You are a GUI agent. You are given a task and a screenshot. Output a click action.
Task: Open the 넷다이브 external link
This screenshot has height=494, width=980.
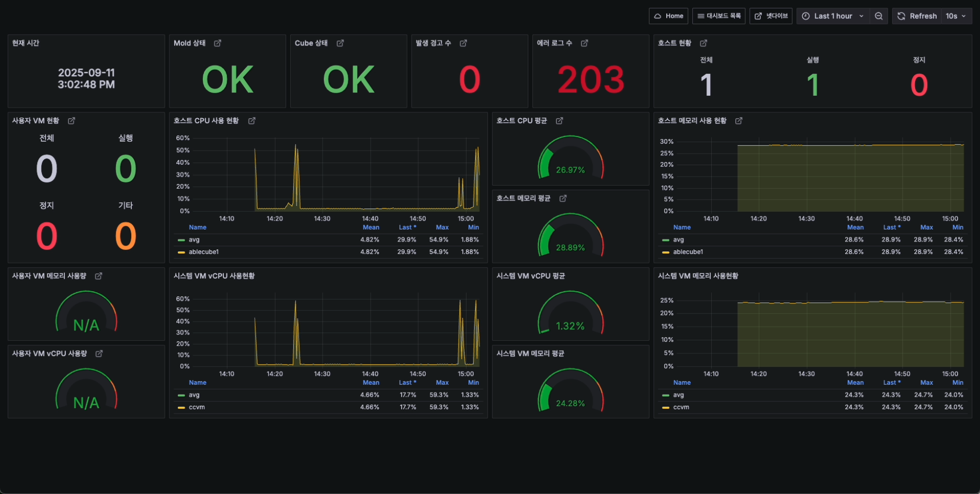click(771, 16)
